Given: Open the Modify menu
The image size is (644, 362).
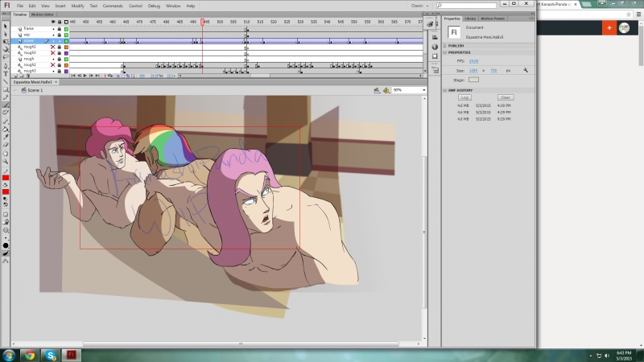Looking at the screenshot, I should [x=77, y=6].
